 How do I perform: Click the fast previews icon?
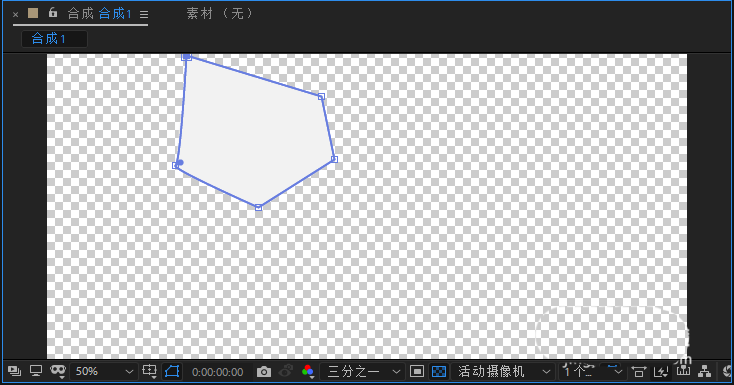pyautogui.click(x=661, y=372)
